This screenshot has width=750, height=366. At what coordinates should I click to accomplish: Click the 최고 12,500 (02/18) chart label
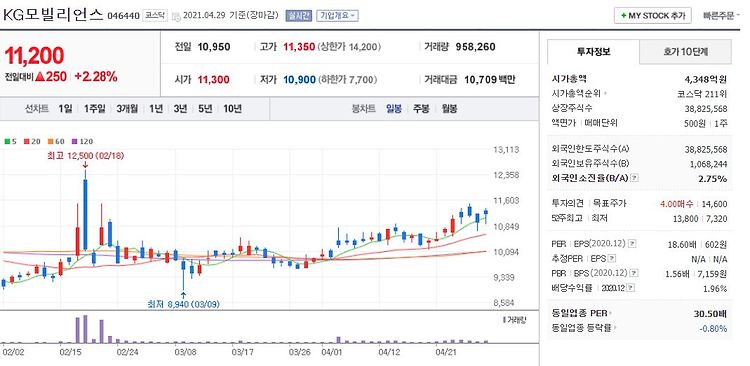[86, 155]
